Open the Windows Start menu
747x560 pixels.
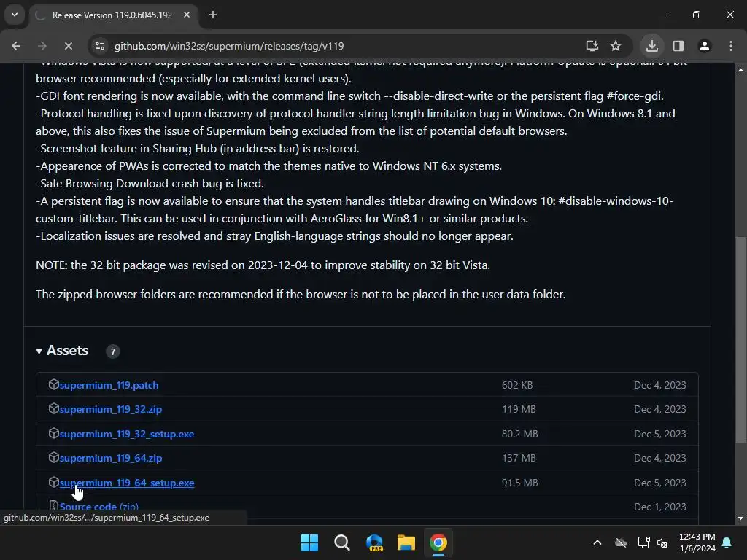309,542
